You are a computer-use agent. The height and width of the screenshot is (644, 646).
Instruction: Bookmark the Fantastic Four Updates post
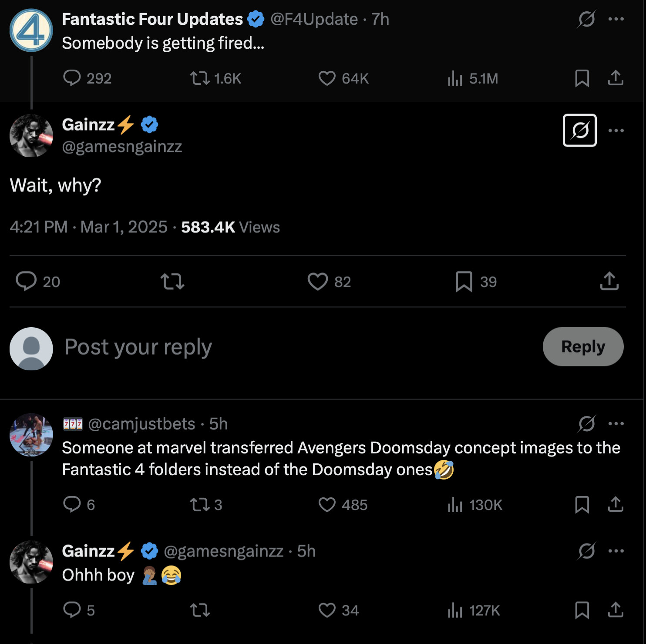click(x=582, y=78)
